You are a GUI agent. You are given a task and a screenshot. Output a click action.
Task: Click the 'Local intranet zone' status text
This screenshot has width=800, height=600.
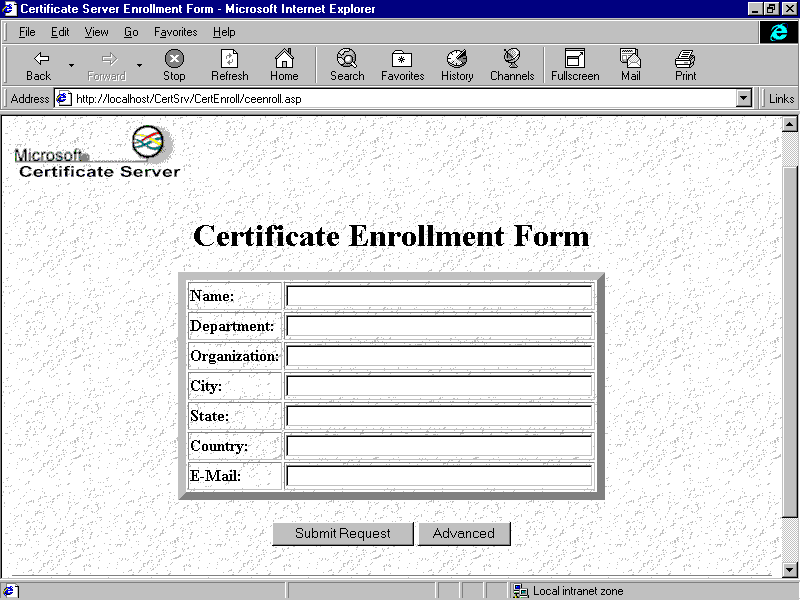point(578,591)
